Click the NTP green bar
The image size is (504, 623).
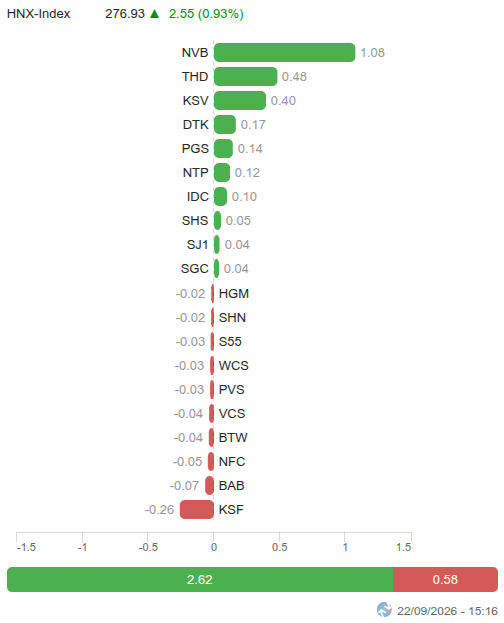click(222, 172)
